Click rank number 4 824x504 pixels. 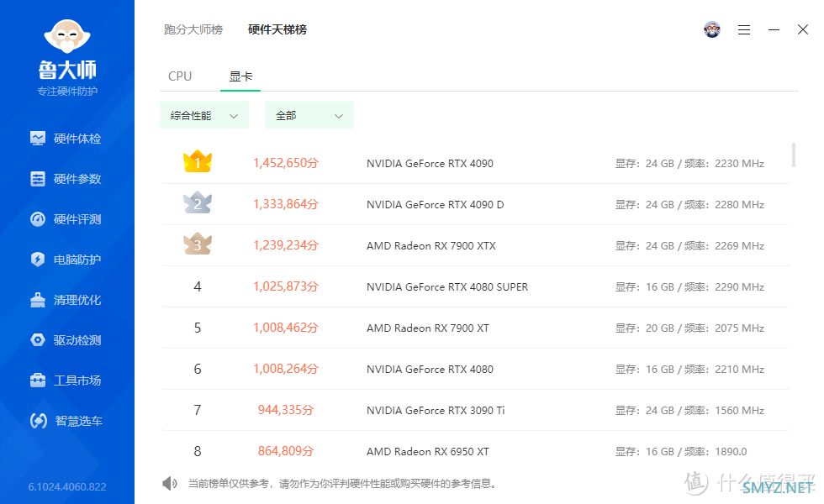(x=198, y=286)
